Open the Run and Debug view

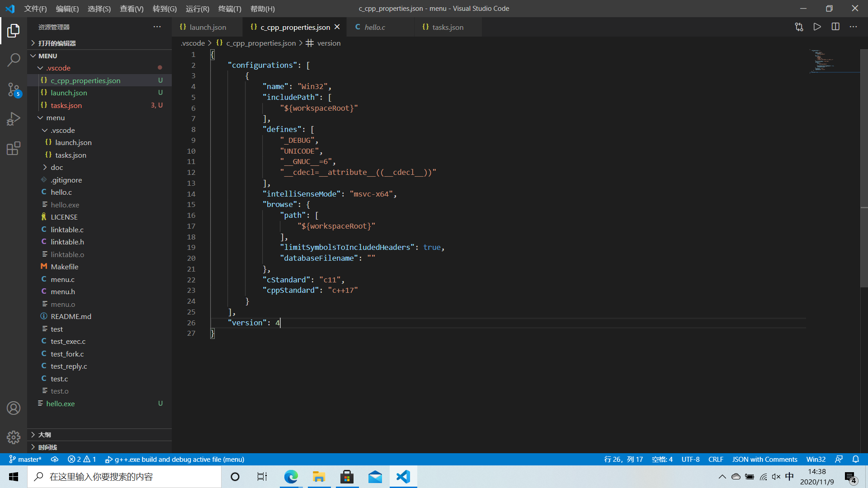[14, 119]
